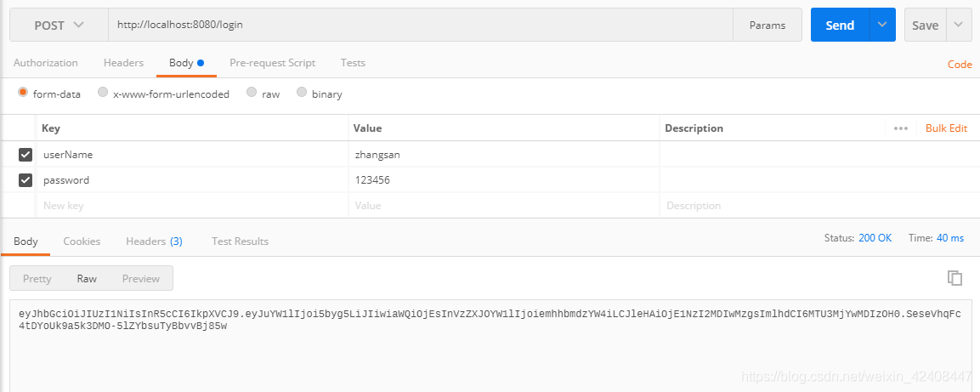Image resolution: width=980 pixels, height=392 pixels.
Task: Expand the Save button dropdown arrow
Action: (958, 25)
